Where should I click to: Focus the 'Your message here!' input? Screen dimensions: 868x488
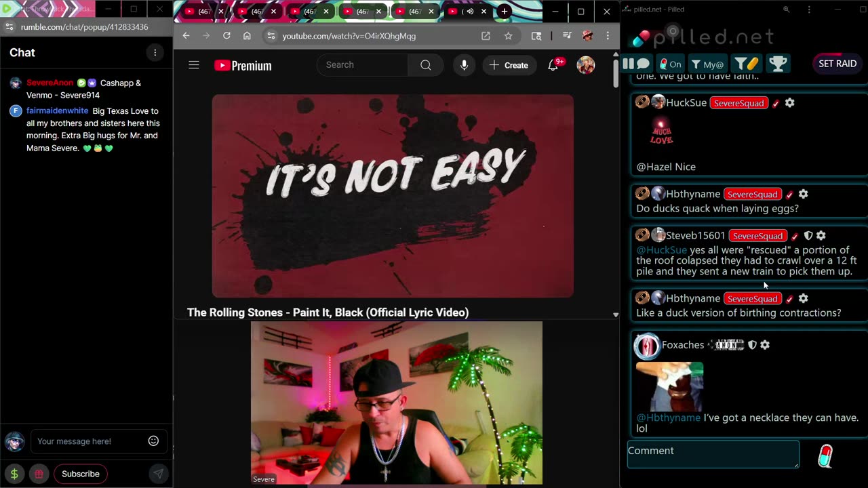[x=88, y=441]
